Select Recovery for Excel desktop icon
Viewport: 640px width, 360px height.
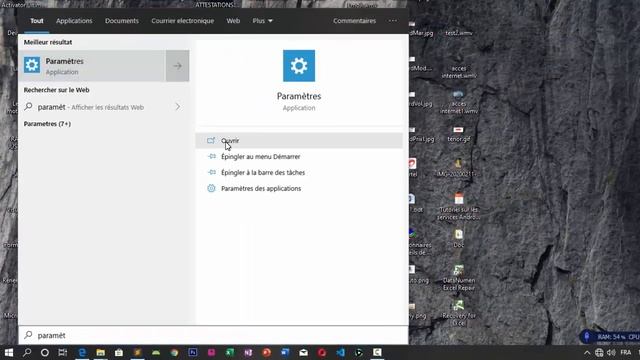pyautogui.click(x=459, y=313)
